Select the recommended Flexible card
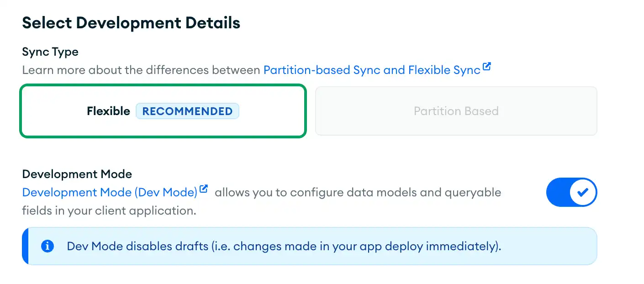The width and height of the screenshot is (644, 284). pos(163,111)
